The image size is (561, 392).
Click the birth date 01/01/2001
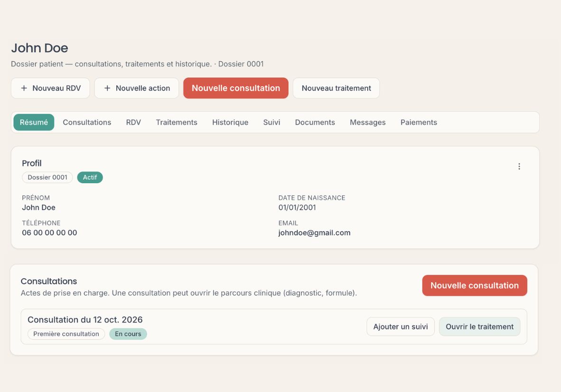(297, 207)
